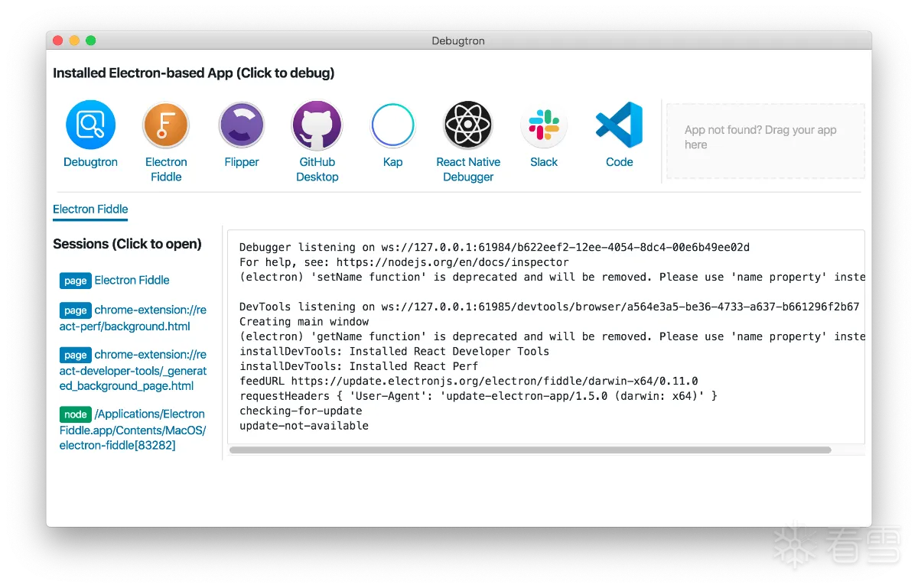Click the React Native Debugger label text
The image size is (918, 588).
pos(468,169)
